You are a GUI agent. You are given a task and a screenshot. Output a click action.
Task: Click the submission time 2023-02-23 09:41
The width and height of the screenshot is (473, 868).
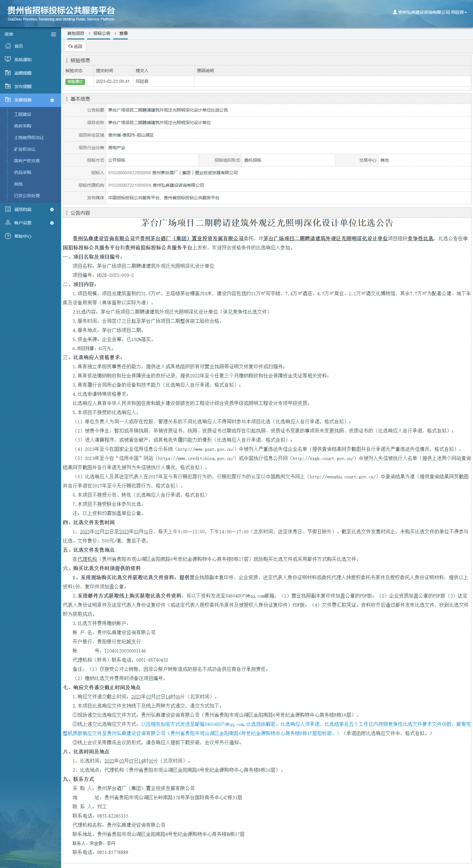pyautogui.click(x=113, y=81)
